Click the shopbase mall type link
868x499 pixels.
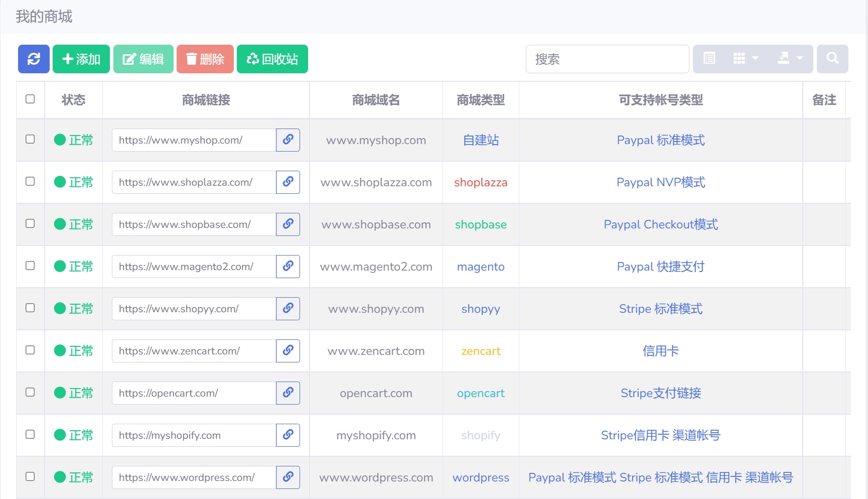pos(481,224)
